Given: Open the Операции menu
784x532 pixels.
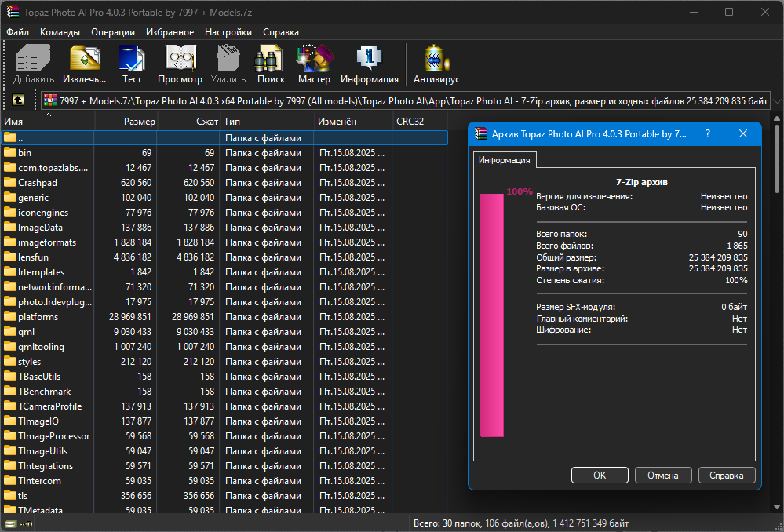Looking at the screenshot, I should (x=113, y=32).
